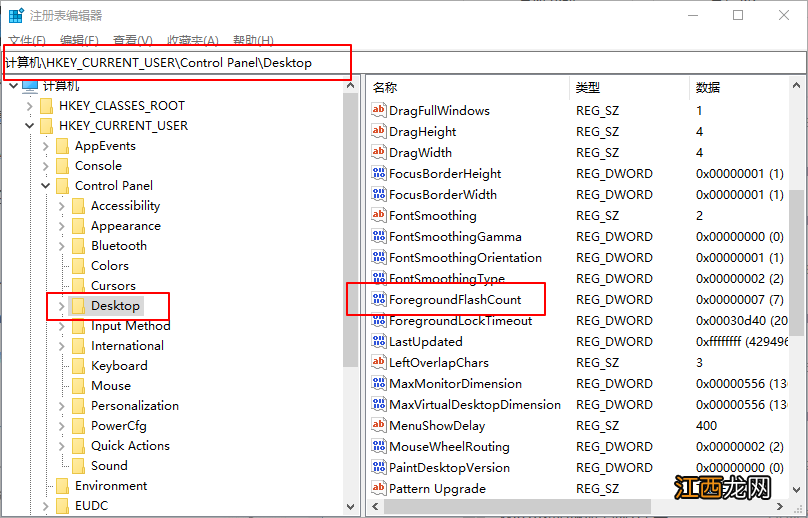Click the Colors folder icon
808x518 pixels.
[78, 266]
